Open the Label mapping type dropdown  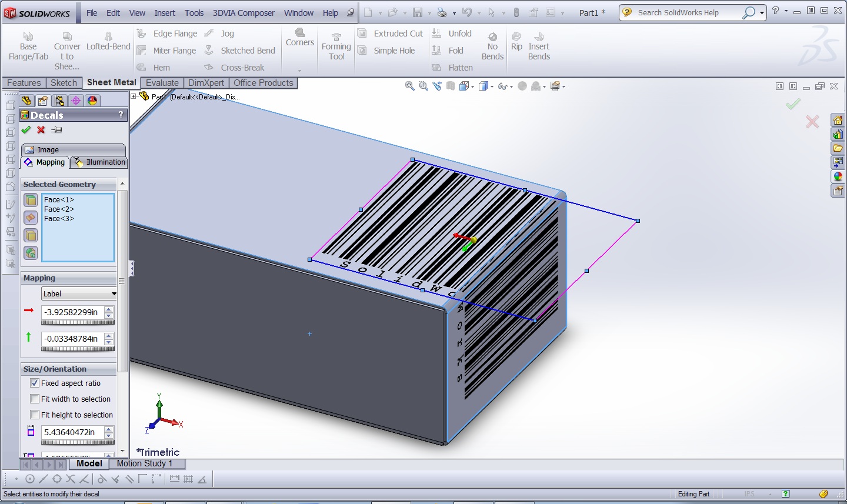click(79, 293)
